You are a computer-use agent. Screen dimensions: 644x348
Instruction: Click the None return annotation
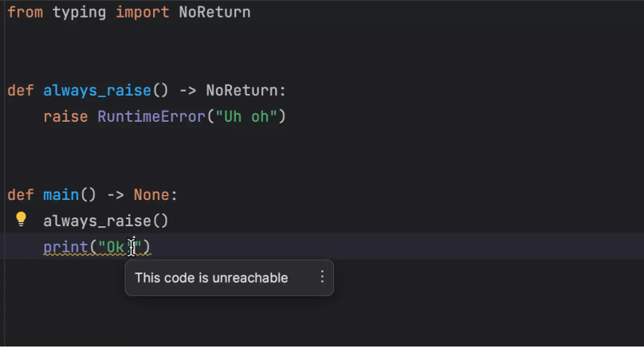[151, 194]
